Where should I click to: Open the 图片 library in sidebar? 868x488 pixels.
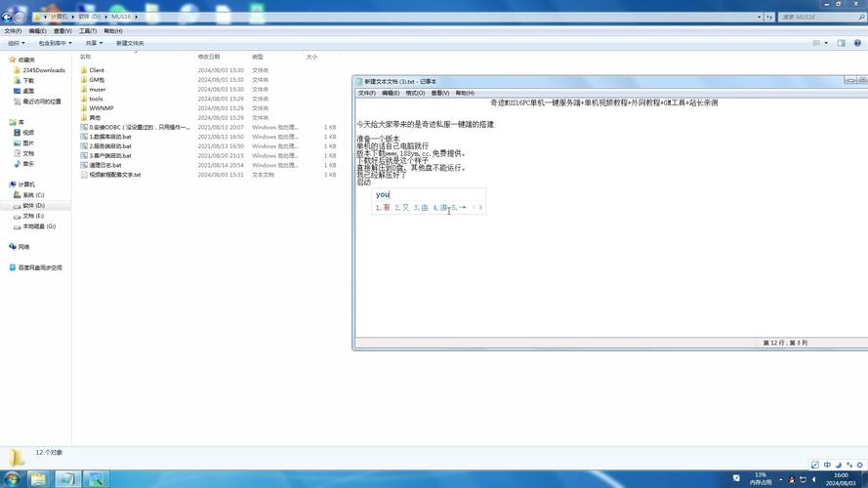tap(28, 142)
